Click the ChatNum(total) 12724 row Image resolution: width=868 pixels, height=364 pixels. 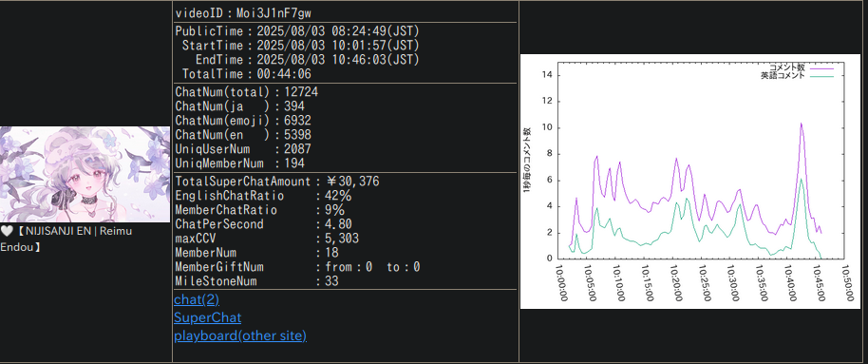click(246, 91)
